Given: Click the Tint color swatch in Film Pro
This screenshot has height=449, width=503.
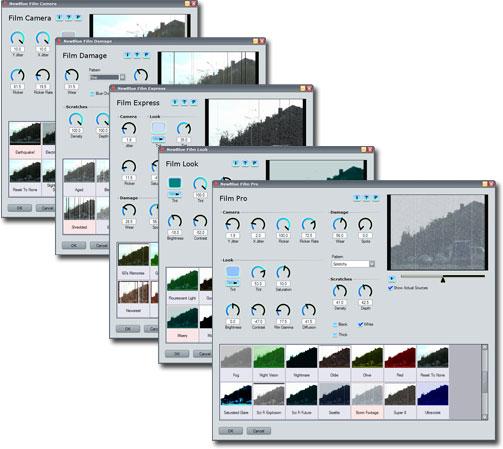Looking at the screenshot, I should [x=233, y=272].
